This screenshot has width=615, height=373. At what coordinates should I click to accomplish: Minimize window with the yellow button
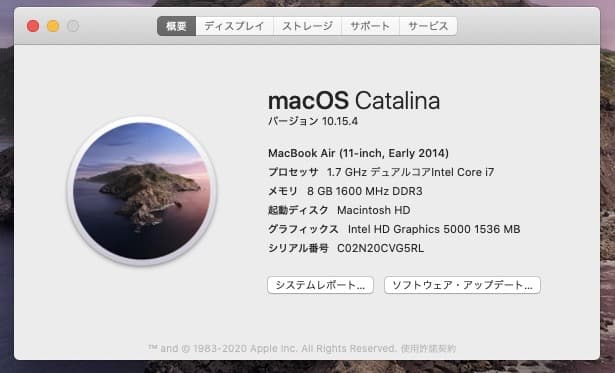tap(53, 26)
